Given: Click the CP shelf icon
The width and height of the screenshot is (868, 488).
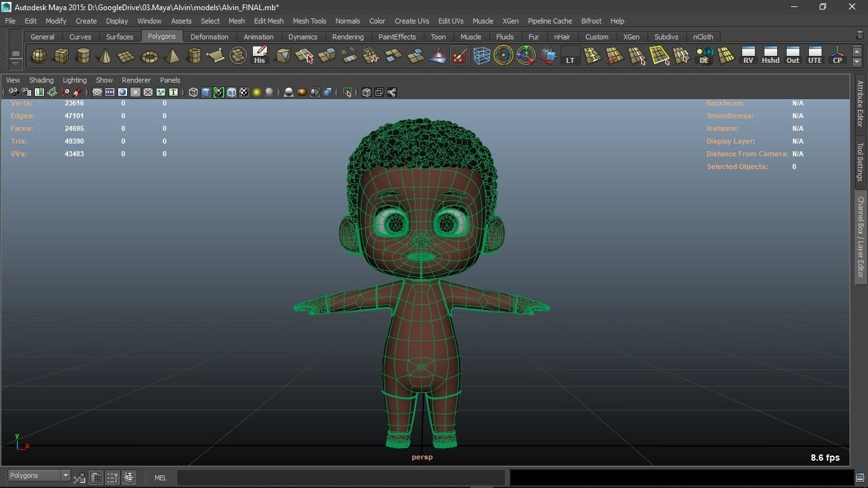Looking at the screenshot, I should (837, 56).
